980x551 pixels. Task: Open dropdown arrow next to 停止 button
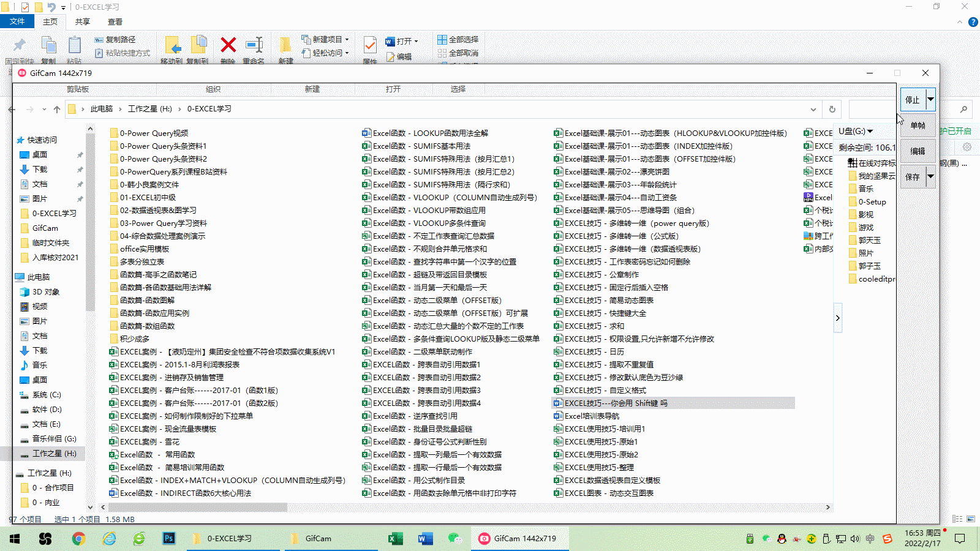pos(930,99)
